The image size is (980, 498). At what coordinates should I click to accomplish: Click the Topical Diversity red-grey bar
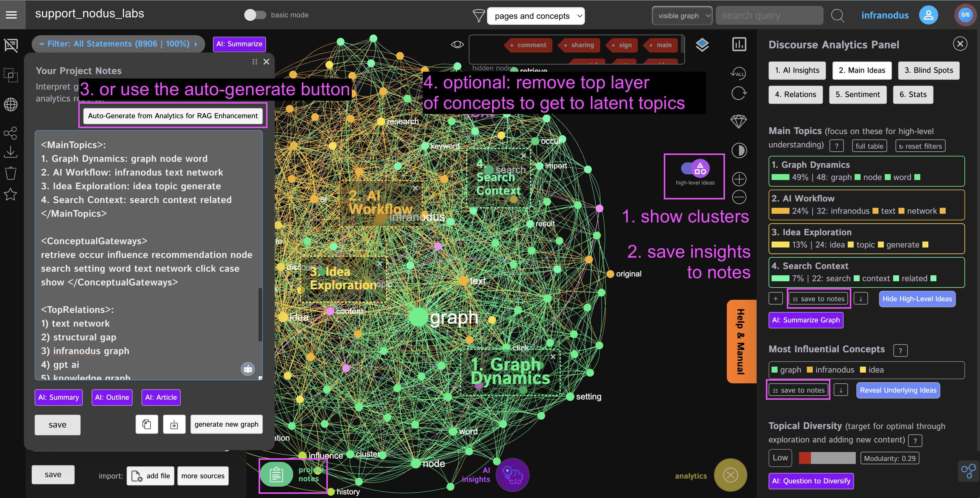[x=827, y=458]
